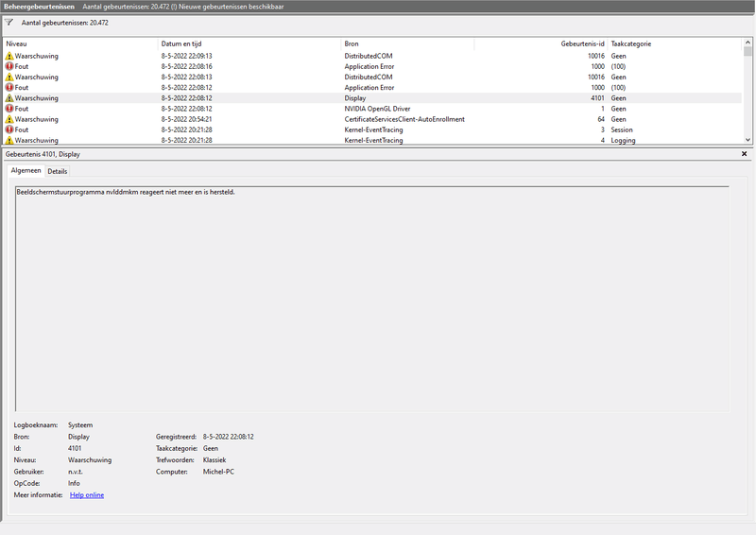Click warning icon of 22:08:13 DistributedCOM row
The width and height of the screenshot is (756, 535).
pyautogui.click(x=9, y=77)
